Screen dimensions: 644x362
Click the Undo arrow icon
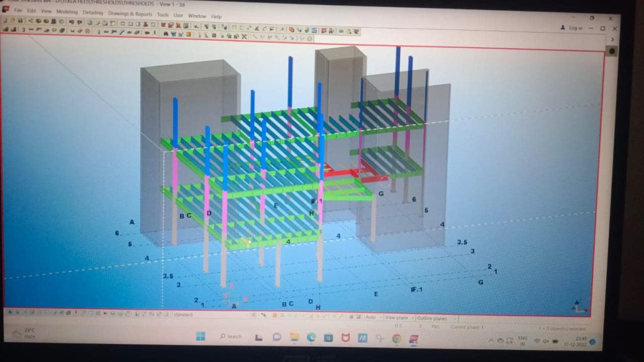point(71,21)
